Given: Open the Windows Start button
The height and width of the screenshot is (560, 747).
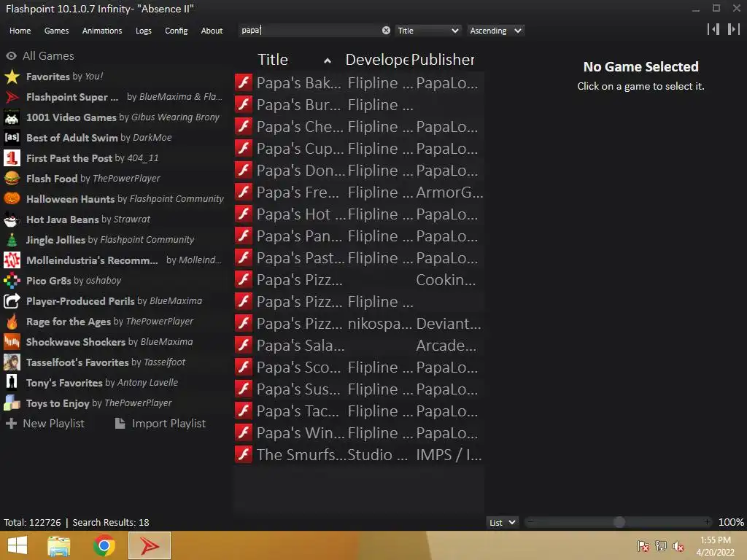Looking at the screenshot, I should (18, 545).
